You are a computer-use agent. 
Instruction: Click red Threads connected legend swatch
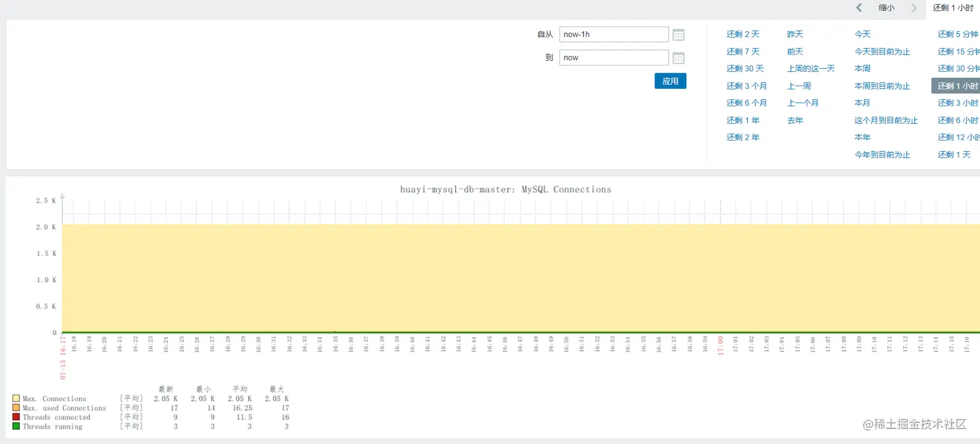16,417
